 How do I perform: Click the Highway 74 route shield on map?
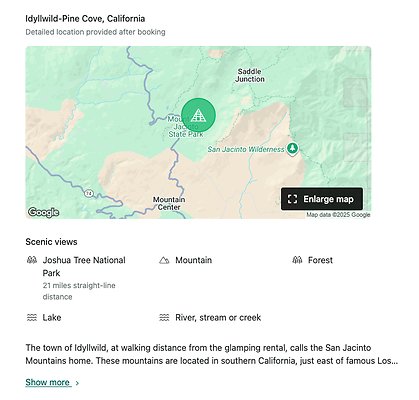[x=88, y=194]
